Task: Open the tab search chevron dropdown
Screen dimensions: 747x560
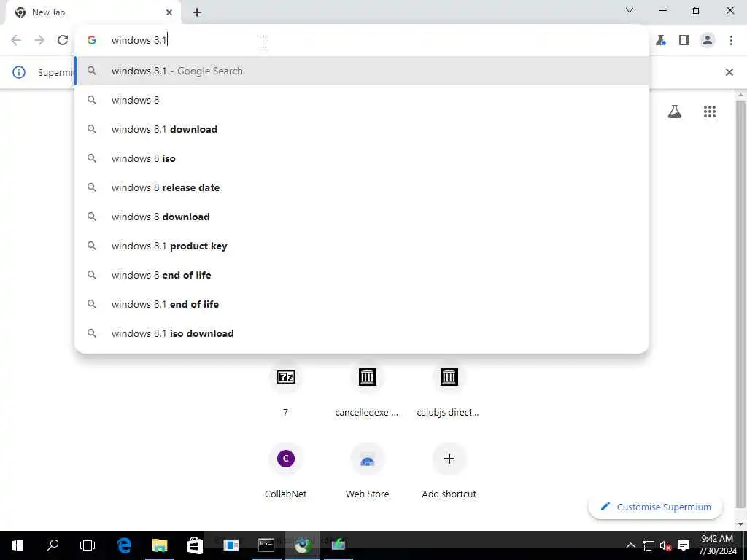Action: pos(630,10)
